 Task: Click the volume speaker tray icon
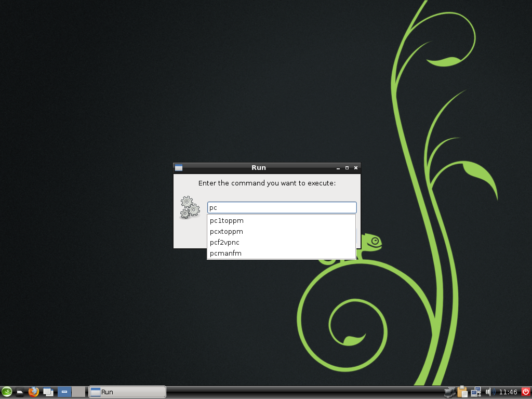490,392
